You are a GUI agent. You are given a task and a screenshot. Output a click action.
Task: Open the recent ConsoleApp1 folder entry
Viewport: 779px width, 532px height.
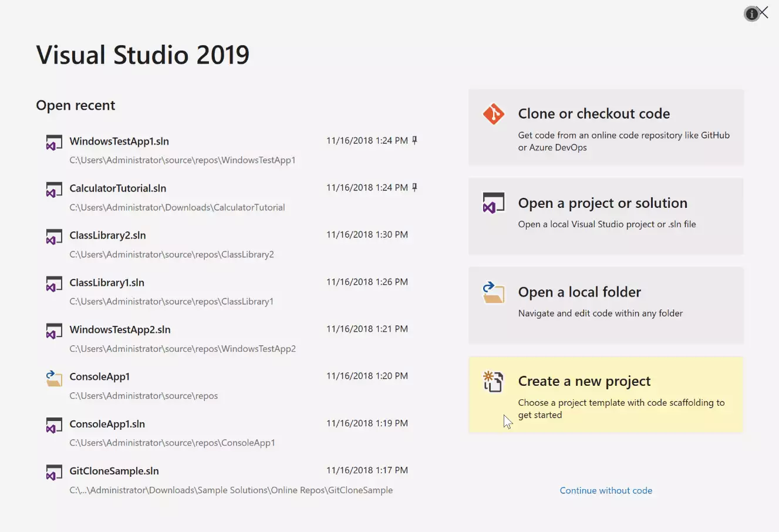99,376
